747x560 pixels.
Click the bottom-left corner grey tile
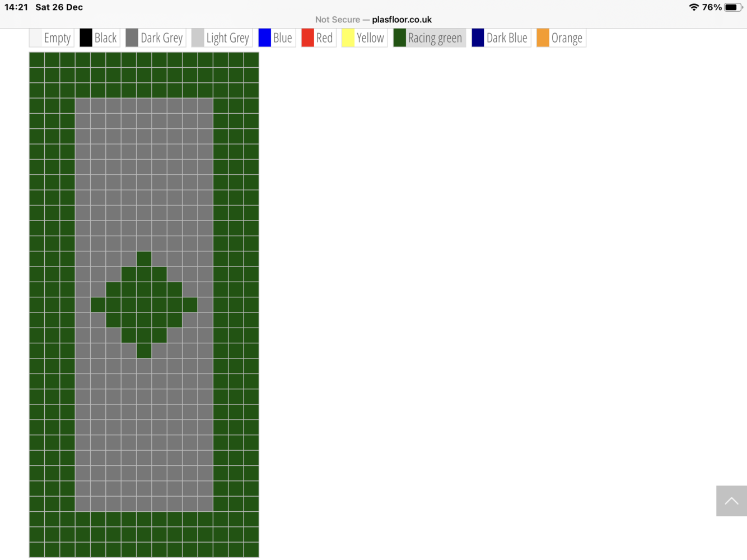(83, 503)
